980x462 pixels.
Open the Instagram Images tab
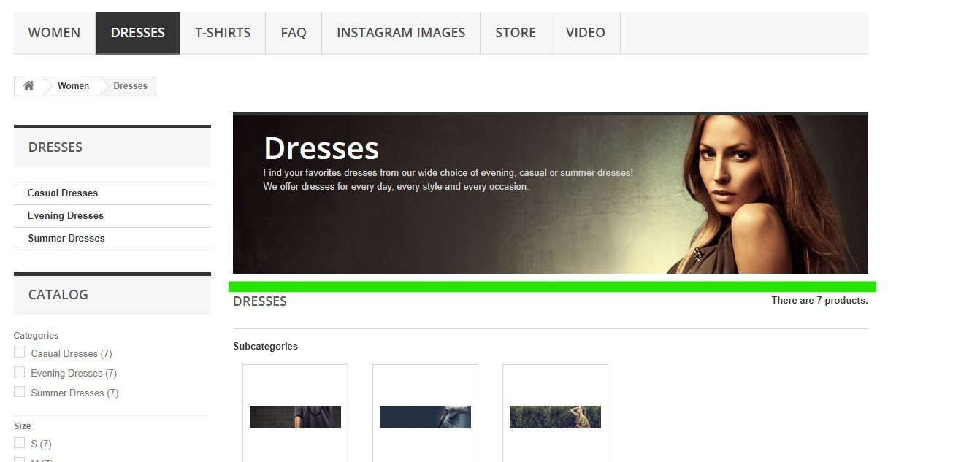click(401, 33)
